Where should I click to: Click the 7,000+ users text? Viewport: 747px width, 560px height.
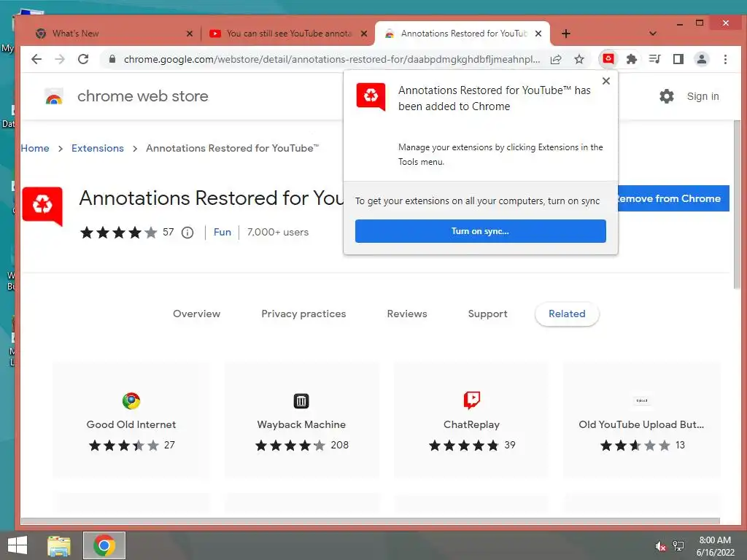click(x=278, y=233)
